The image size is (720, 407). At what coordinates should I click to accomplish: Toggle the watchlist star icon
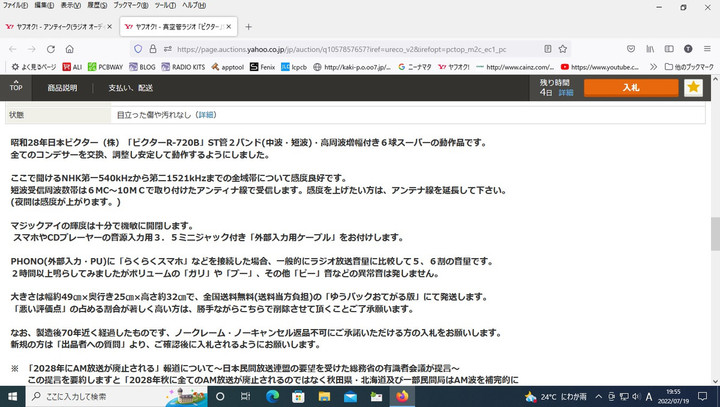click(x=693, y=88)
